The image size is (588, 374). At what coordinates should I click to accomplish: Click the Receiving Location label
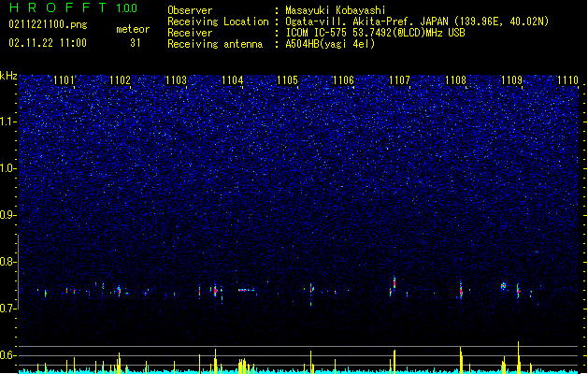218,22
